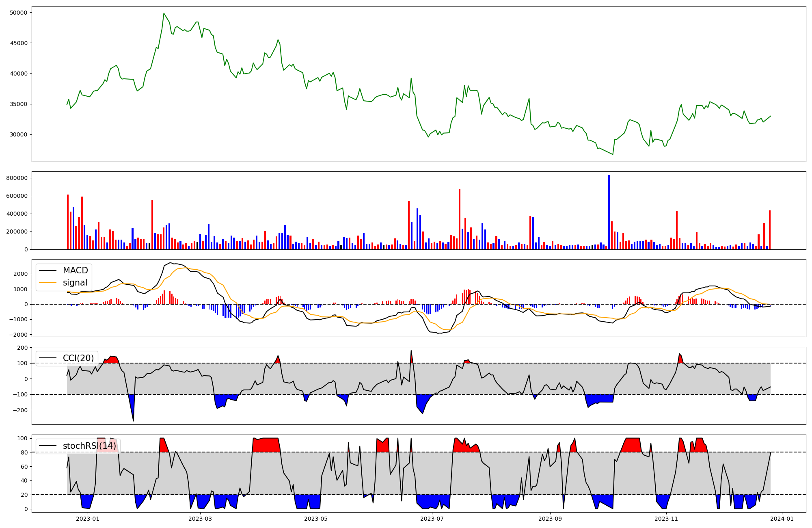Click the 50000 price axis label
Viewport: 812px width, 528px height.
pos(18,13)
